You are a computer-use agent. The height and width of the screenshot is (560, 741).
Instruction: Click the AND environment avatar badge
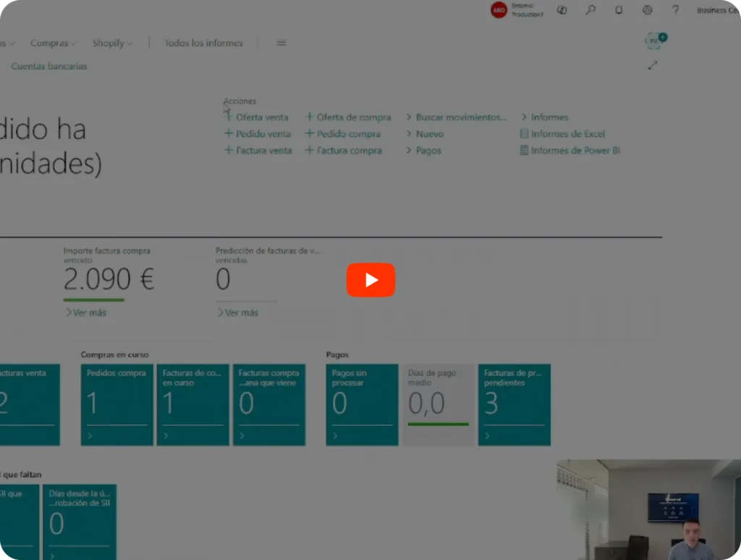coord(499,10)
